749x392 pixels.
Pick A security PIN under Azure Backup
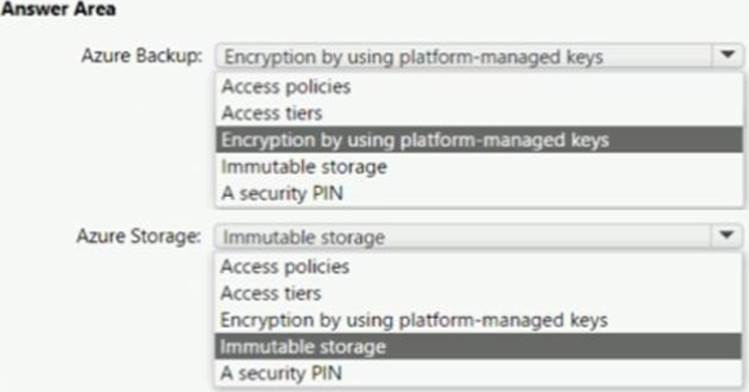click(x=282, y=194)
